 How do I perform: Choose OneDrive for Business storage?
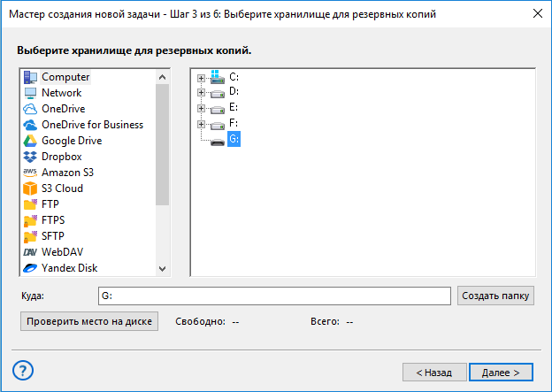(92, 125)
